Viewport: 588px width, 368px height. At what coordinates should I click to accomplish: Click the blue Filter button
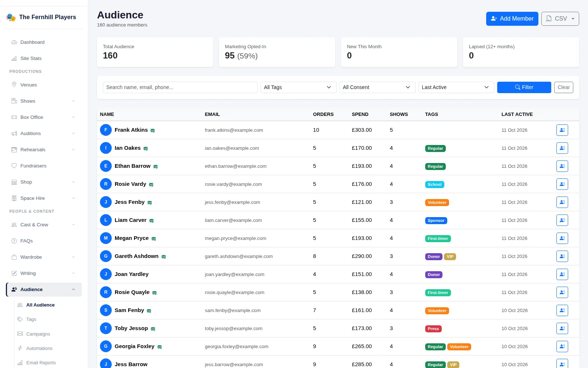[524, 87]
